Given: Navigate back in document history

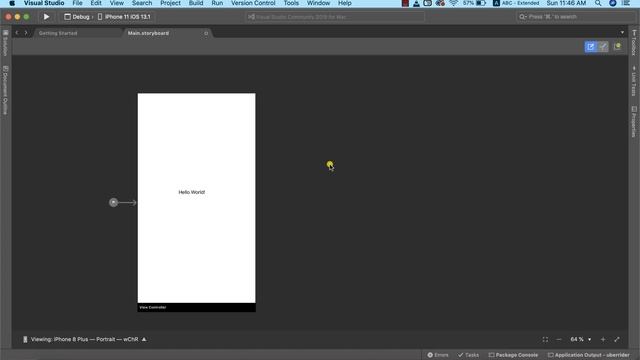Looking at the screenshot, I should [17, 33].
